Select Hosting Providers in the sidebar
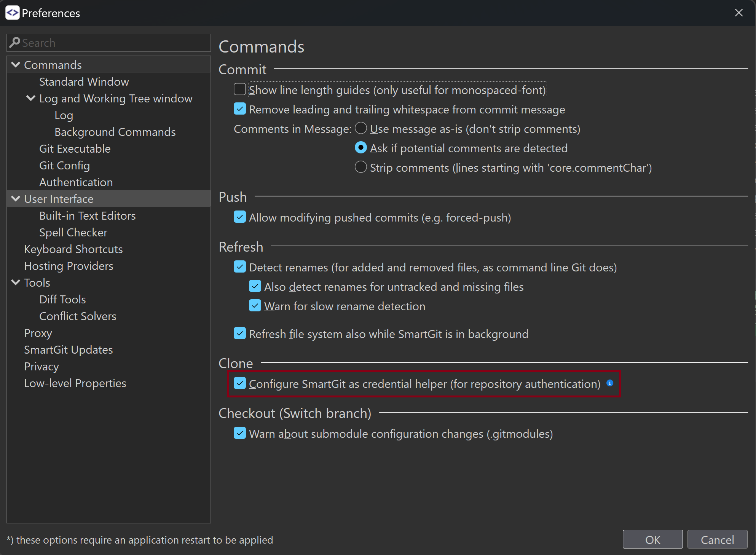Image resolution: width=756 pixels, height=555 pixels. pos(69,266)
